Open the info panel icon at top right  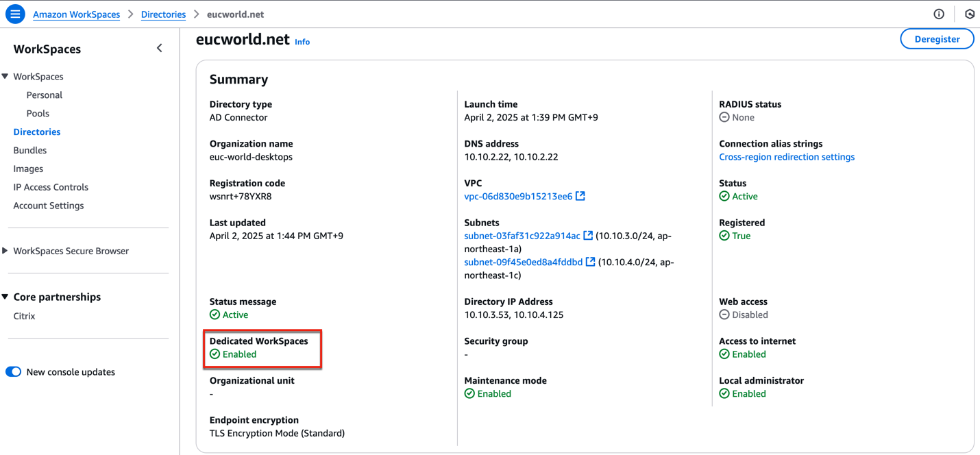coord(939,14)
